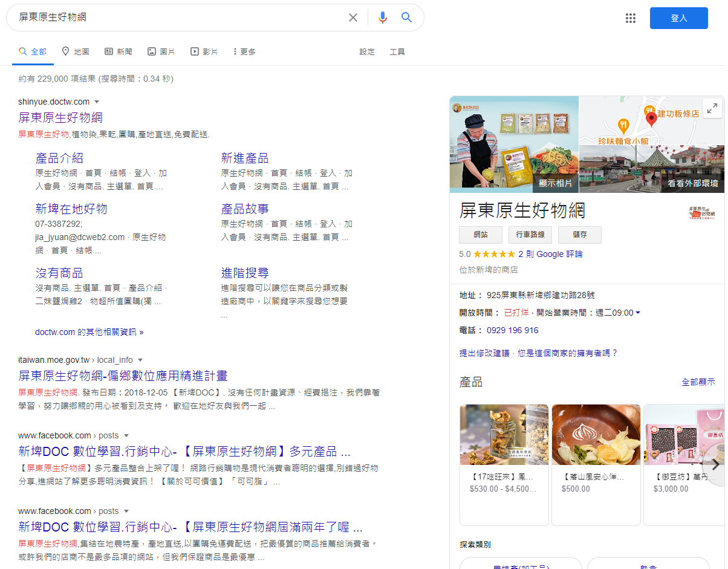Open product card 【17吃旺來】

pos(504,464)
